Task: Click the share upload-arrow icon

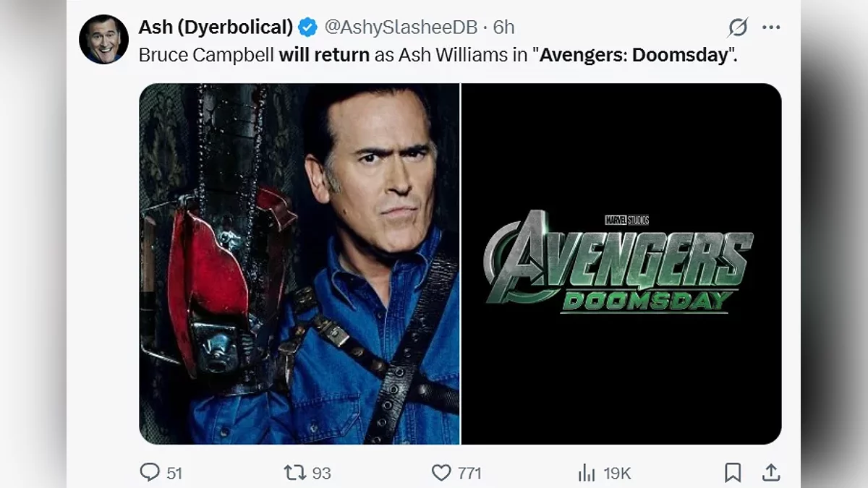Action: click(771, 473)
